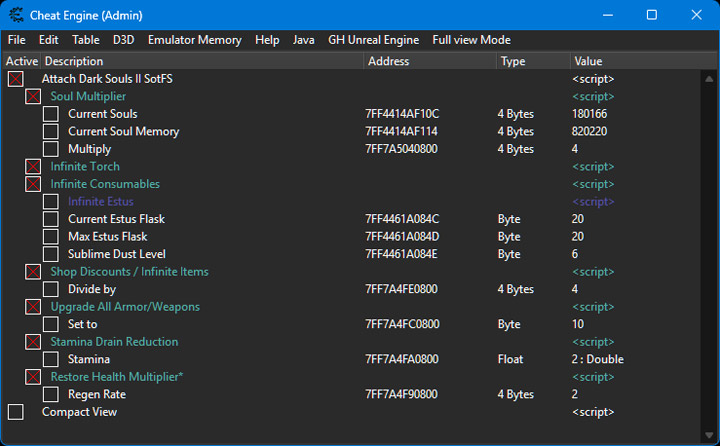Sort by the Address column header
Screen dimensions: 720x446
click(430, 61)
